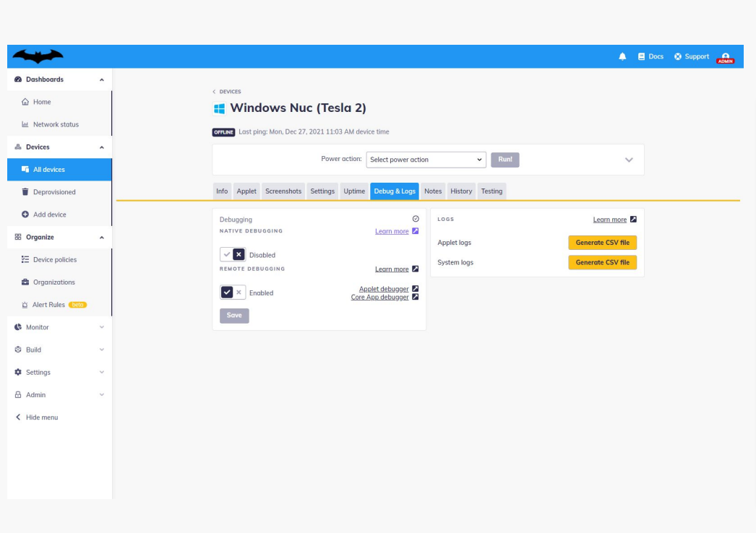
Task: Click the Logs Learn more external icon
Action: 633,220
